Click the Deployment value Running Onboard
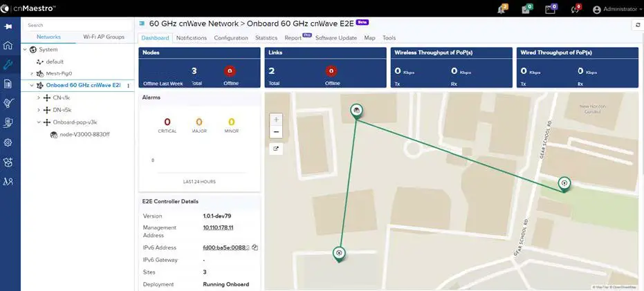644x291 pixels. pos(226,284)
